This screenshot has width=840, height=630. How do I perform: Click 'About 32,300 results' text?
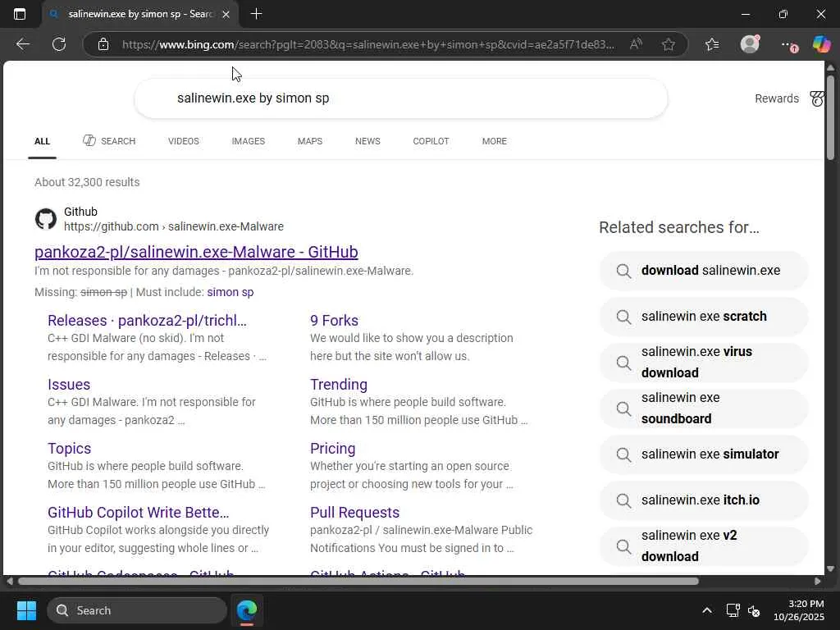pos(87,182)
